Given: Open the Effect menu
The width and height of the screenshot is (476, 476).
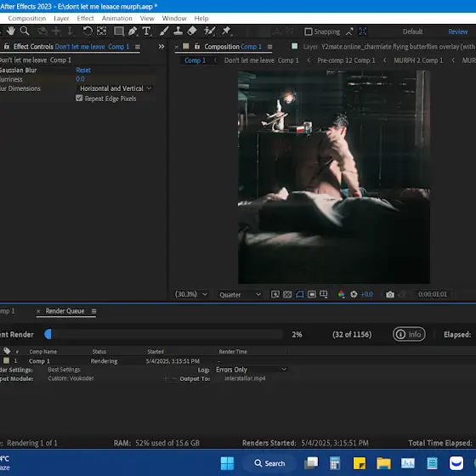Looking at the screenshot, I should [85, 18].
